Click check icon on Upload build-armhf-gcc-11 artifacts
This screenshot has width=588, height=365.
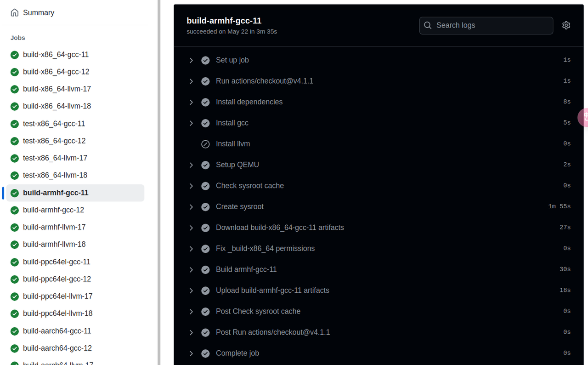pyautogui.click(x=205, y=290)
